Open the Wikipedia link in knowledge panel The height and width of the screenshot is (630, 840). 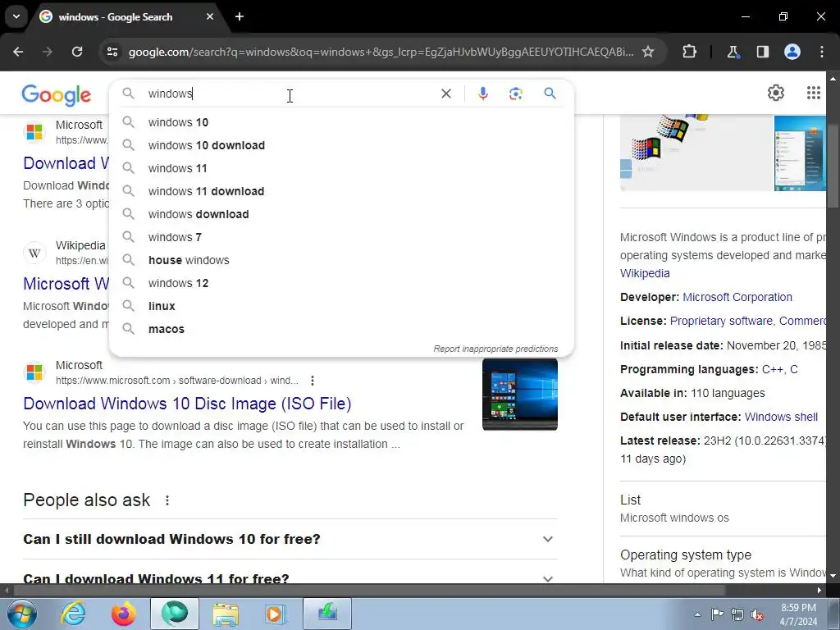coord(645,273)
